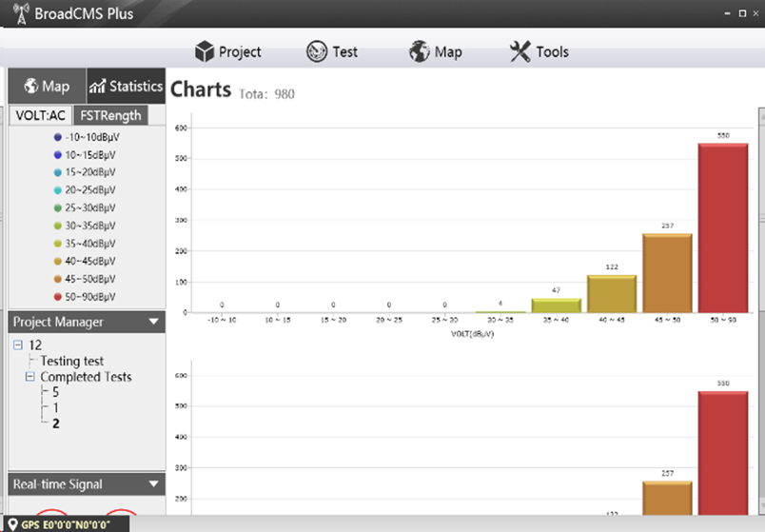Collapse project 12 tree node
This screenshot has width=765, height=532.
coord(17,345)
